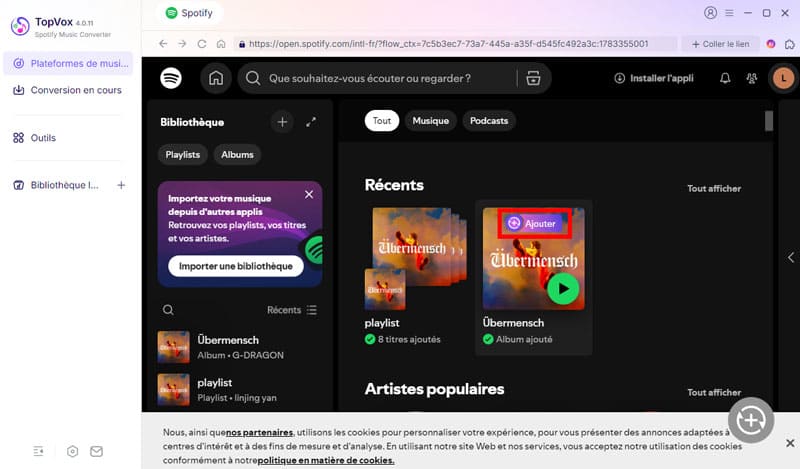800x469 pixels.
Task: Click the browse icon in search bar
Action: click(x=533, y=78)
